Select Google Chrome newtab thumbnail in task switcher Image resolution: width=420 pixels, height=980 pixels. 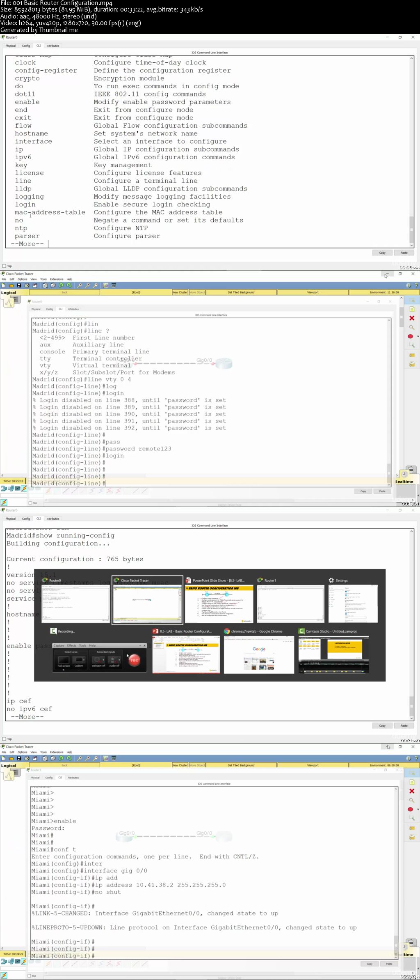[x=259, y=651]
